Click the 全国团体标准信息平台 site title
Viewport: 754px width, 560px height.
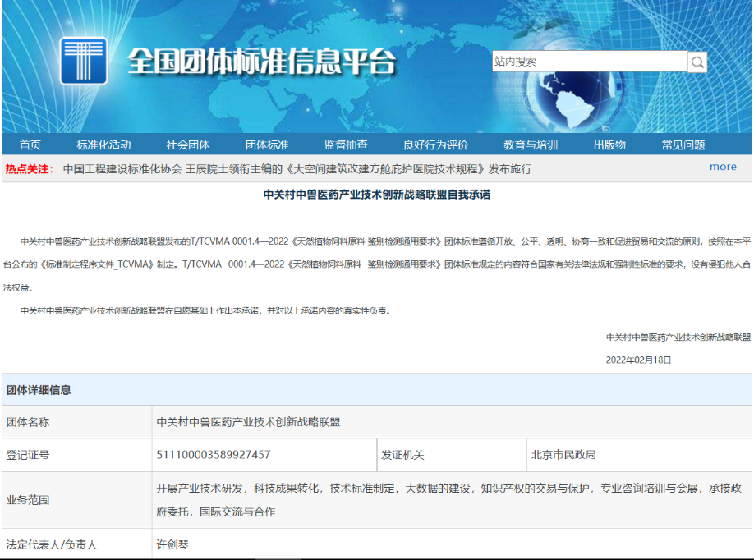pos(261,62)
